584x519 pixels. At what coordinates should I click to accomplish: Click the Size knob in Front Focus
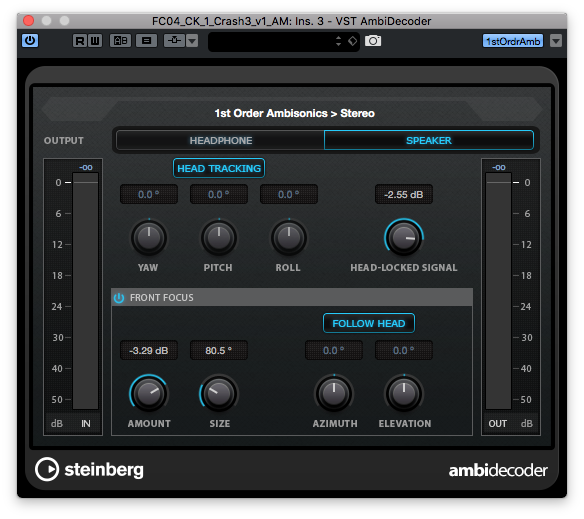click(x=219, y=393)
